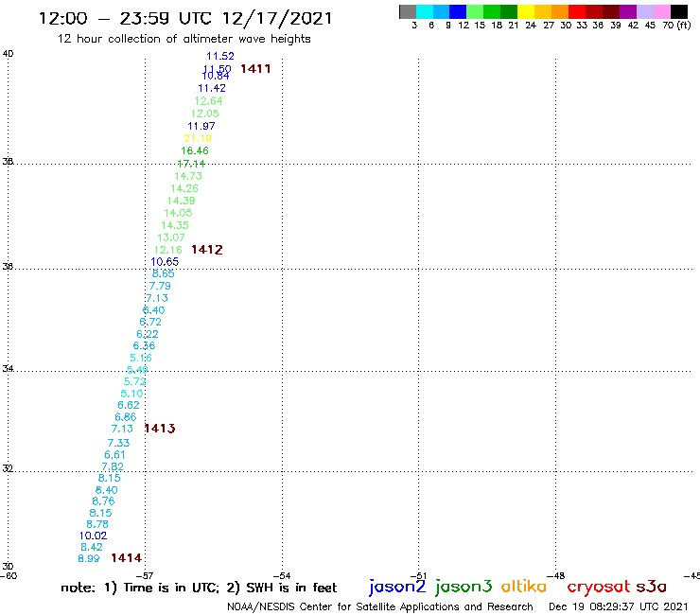The height and width of the screenshot is (615, 700).
Task: Click the wave height value 14.26
Action: click(x=184, y=188)
